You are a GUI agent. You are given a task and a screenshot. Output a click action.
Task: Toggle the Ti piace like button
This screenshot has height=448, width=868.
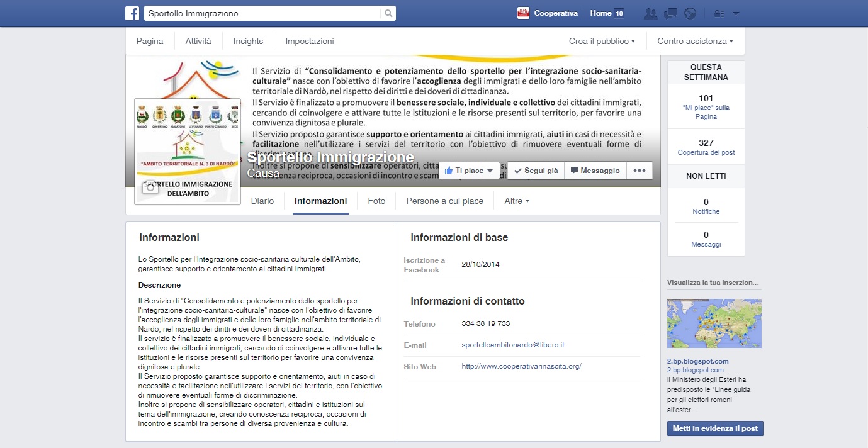click(x=469, y=171)
